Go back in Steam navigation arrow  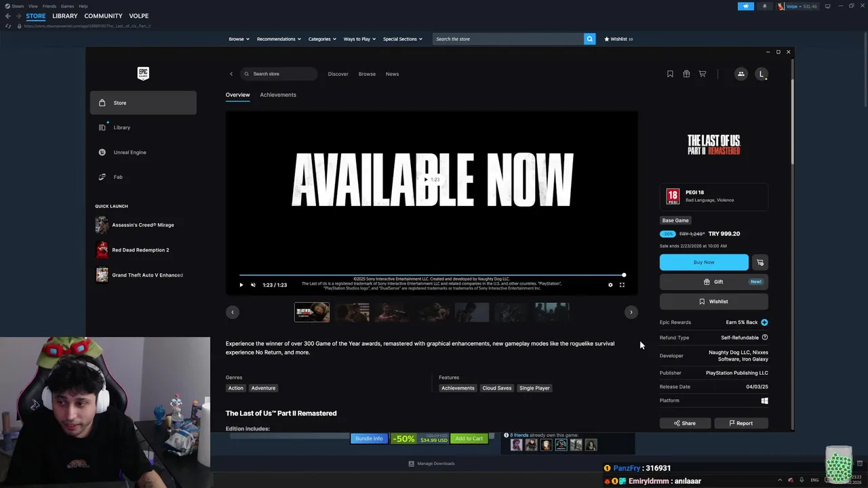(x=7, y=16)
